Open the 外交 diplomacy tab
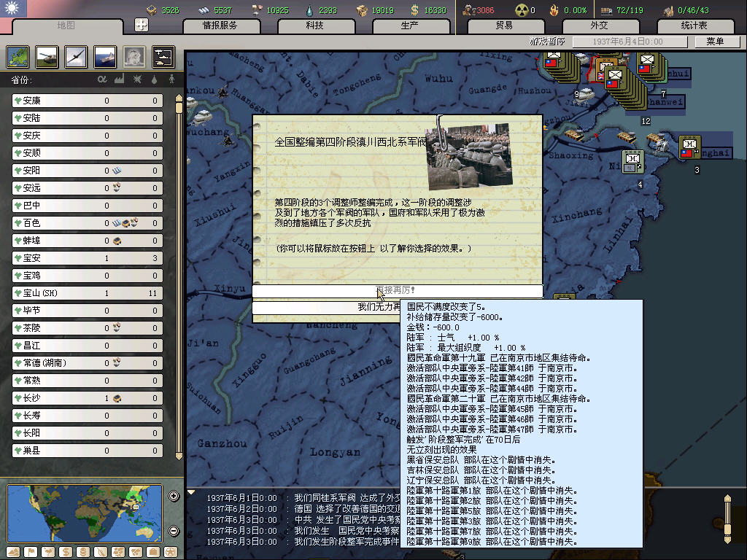747x560 pixels. (x=600, y=26)
